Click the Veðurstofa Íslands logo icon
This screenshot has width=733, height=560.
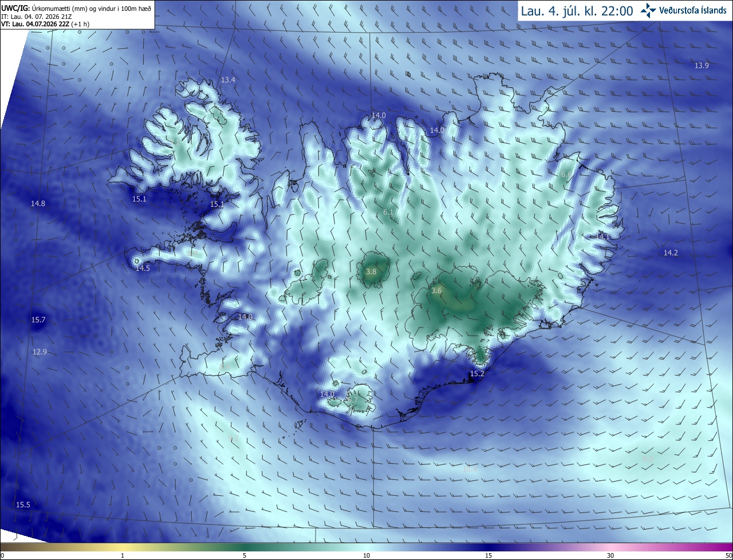(x=648, y=10)
